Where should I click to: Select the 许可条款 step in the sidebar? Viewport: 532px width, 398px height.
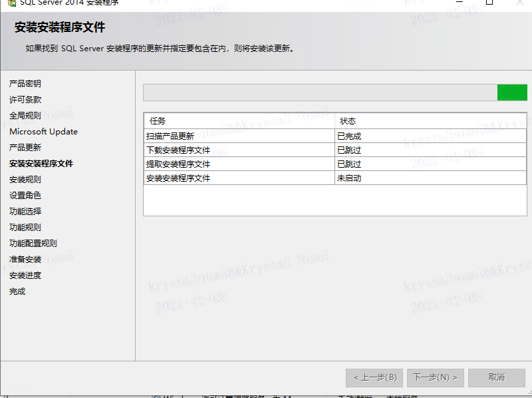point(25,100)
